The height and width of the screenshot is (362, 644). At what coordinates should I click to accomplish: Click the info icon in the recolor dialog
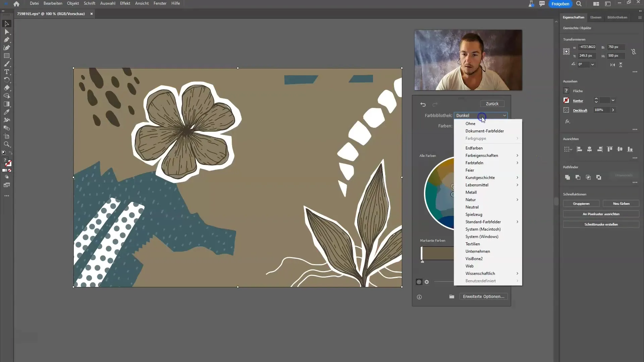(x=419, y=297)
